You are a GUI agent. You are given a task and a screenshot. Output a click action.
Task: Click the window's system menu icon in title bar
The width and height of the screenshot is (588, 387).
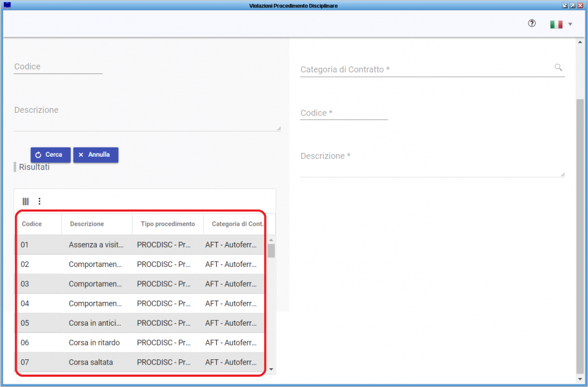[x=7, y=5]
